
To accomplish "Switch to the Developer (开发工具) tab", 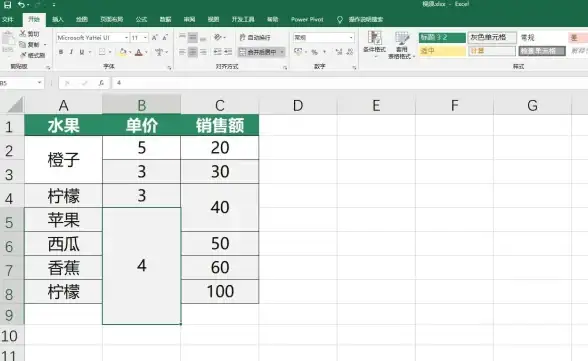I will pos(243,19).
